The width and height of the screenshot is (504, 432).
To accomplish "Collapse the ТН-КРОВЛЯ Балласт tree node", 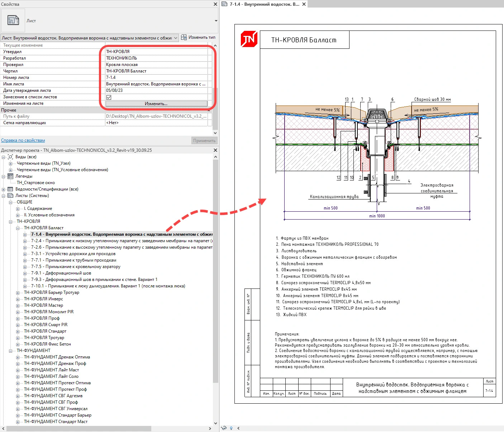I will tap(18, 228).
